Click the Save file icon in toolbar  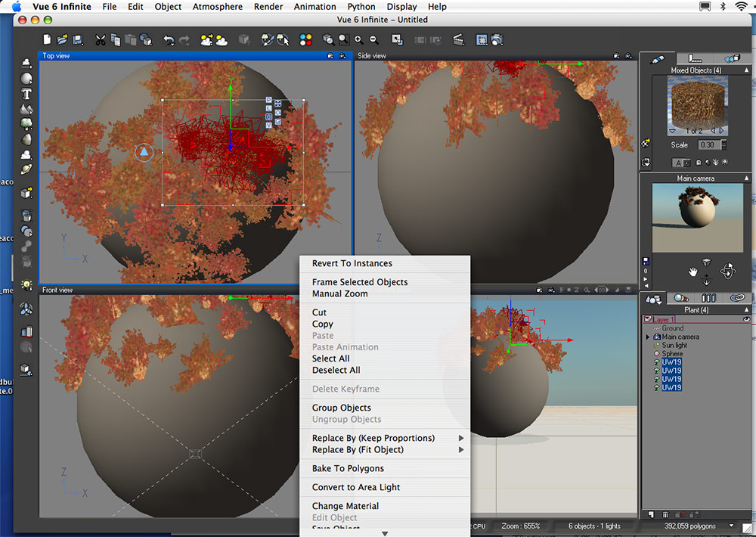click(x=76, y=39)
